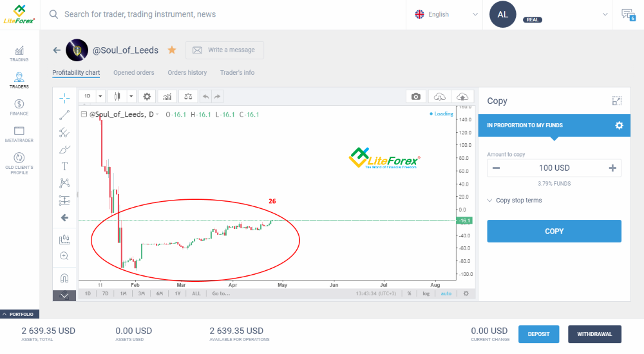Click the LiteForex logo in the header
The width and height of the screenshot is (644, 354).
point(19,14)
